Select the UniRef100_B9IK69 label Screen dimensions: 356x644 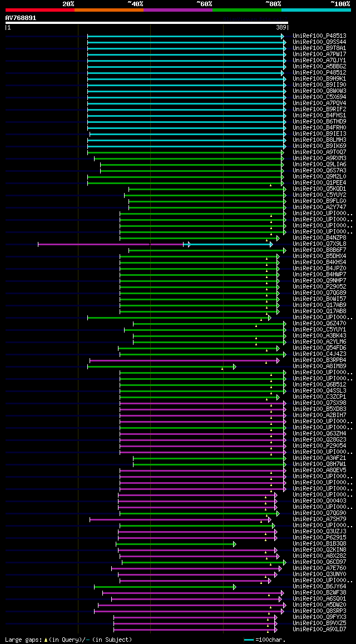pos(319,146)
